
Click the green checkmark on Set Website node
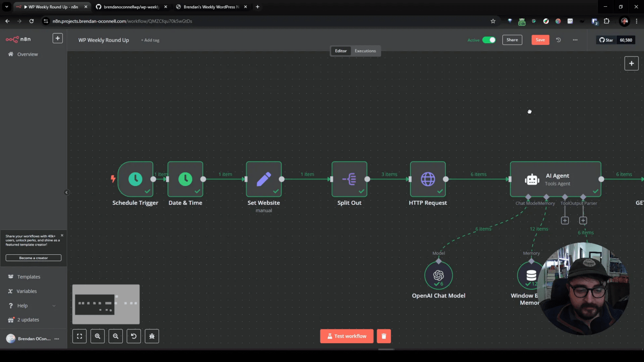pyautogui.click(x=276, y=192)
